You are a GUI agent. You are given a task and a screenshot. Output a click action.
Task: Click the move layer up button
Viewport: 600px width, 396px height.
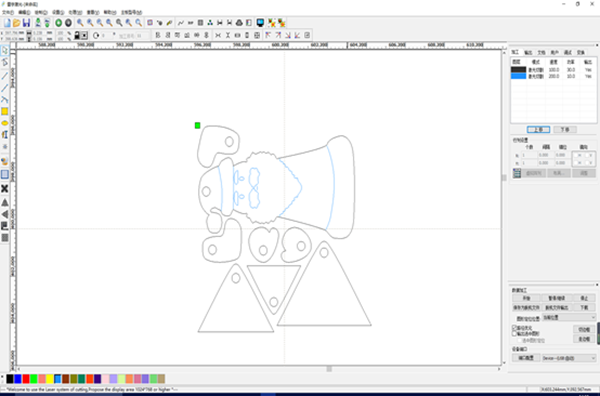tap(538, 130)
